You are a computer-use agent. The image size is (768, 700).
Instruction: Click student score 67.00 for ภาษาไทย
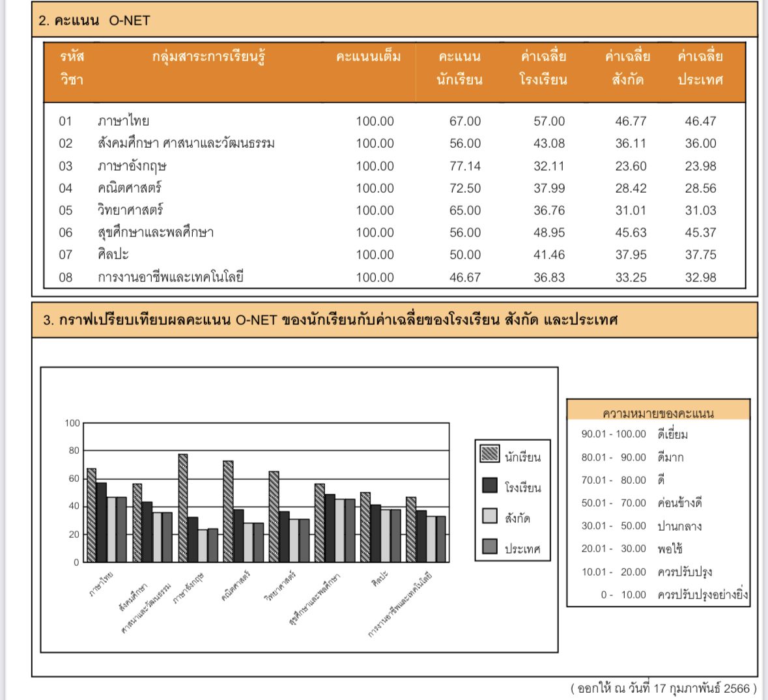click(465, 121)
